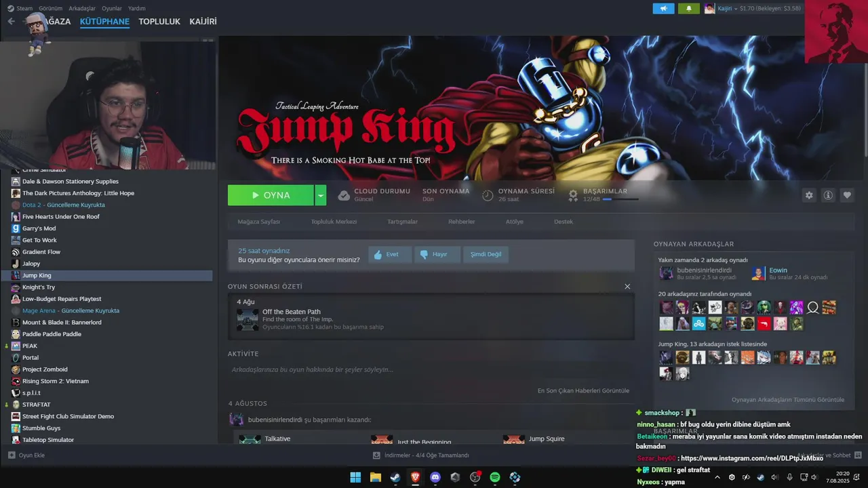Select Knight's Try game
Screen dimensions: 868x488
(x=39, y=287)
